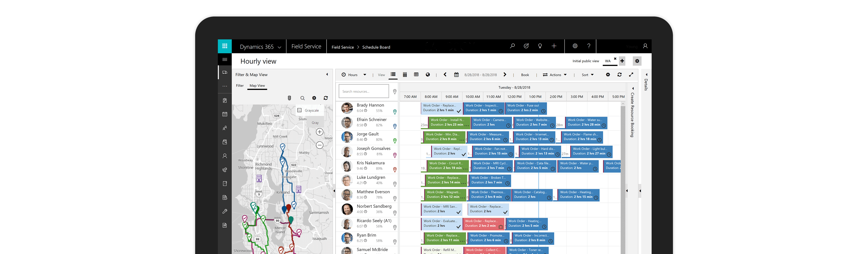Zoom in on the map
This screenshot has height=254, width=868.
[319, 132]
